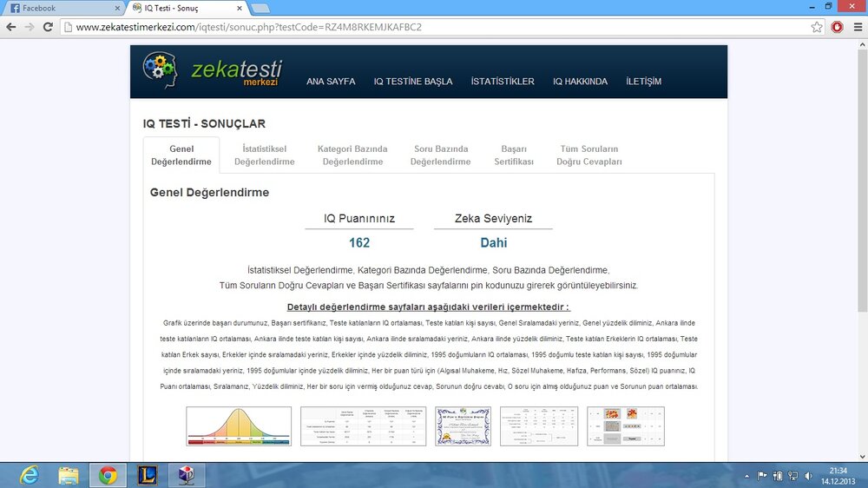
Task: Click the scrollbar up arrow
Action: click(x=863, y=43)
